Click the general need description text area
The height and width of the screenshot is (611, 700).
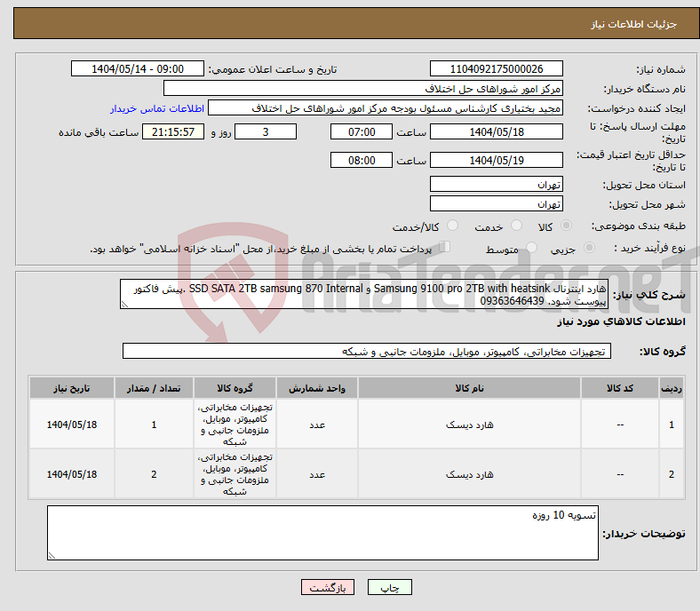[364, 294]
